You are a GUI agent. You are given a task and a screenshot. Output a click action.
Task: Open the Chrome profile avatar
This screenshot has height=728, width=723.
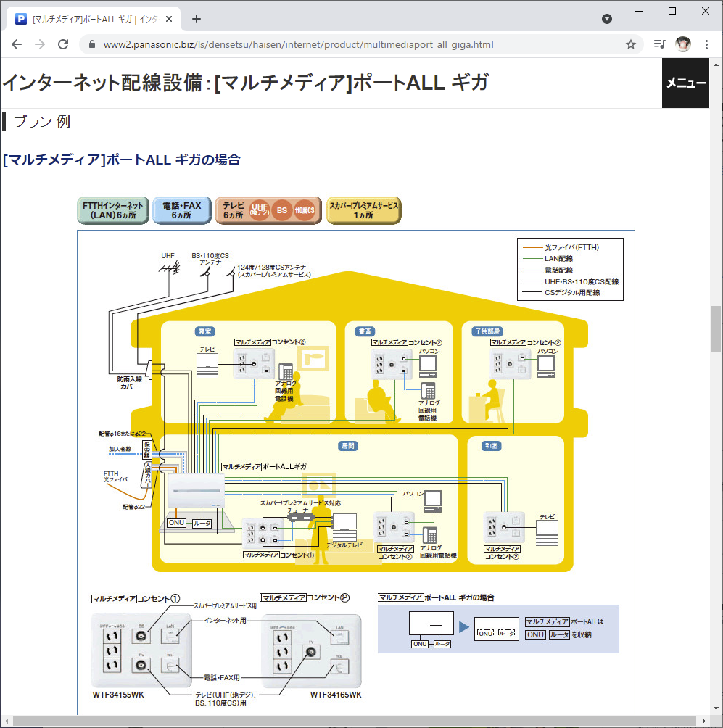(x=682, y=44)
